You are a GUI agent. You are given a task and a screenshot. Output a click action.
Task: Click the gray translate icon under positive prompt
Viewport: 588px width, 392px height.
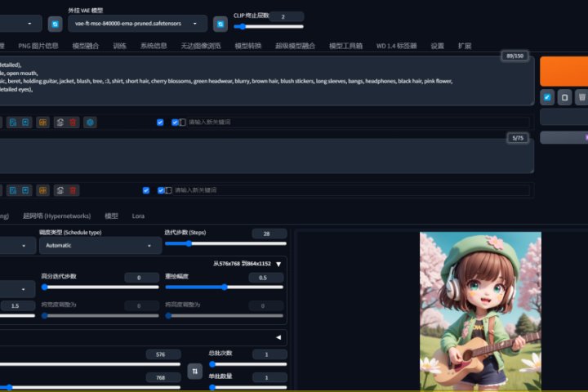click(60, 122)
